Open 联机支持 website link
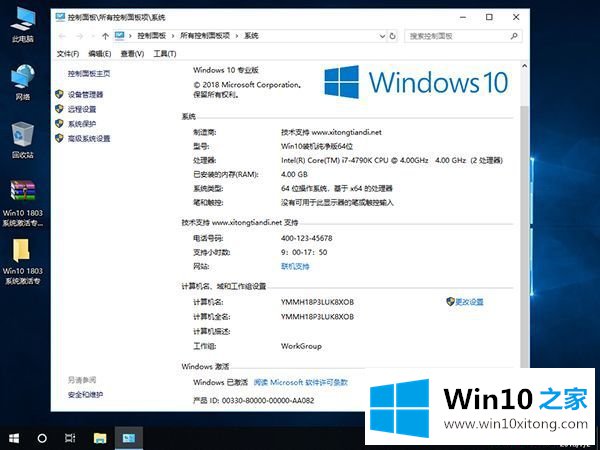Image resolution: width=600 pixels, height=450 pixels. (x=295, y=266)
